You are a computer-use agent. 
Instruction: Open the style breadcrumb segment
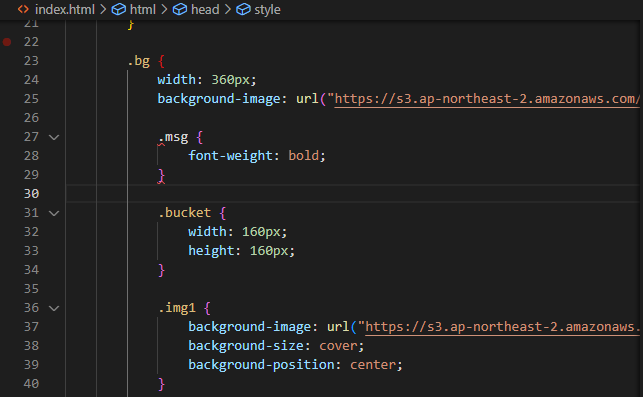[x=267, y=9]
